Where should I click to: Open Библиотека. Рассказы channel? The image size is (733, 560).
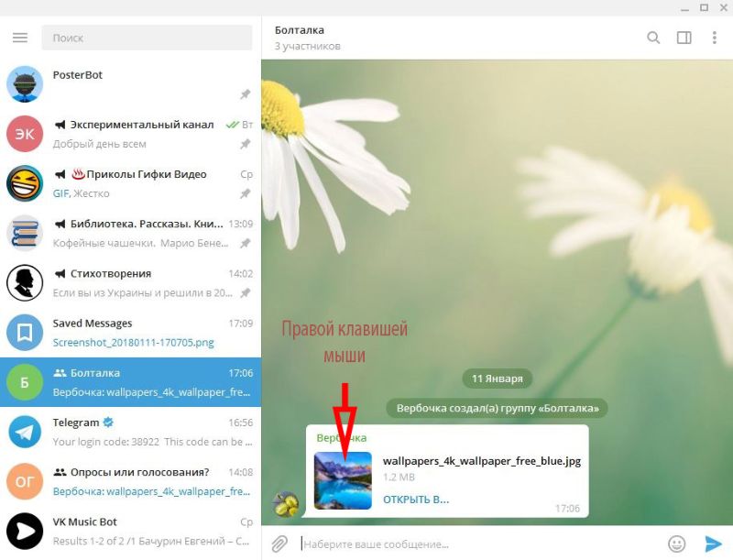[x=130, y=233]
